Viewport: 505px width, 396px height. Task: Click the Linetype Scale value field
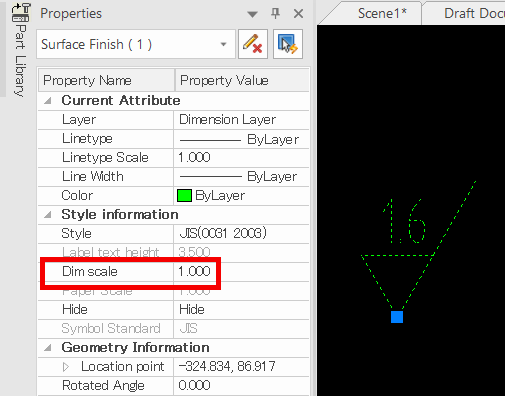[x=241, y=158]
